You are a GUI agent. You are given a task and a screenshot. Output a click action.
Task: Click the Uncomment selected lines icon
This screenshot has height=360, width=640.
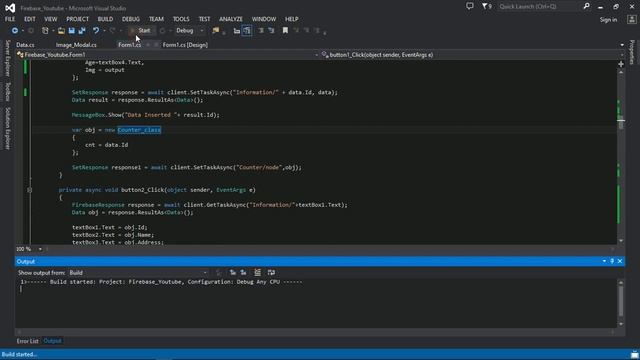pos(271,31)
